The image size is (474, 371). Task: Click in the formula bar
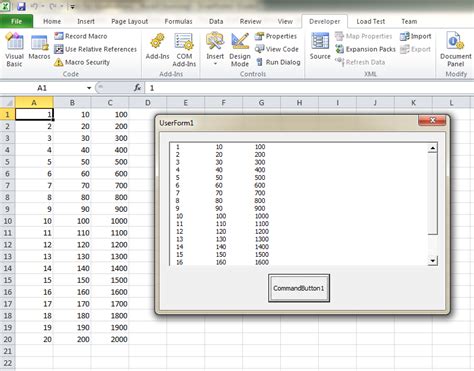click(x=308, y=88)
